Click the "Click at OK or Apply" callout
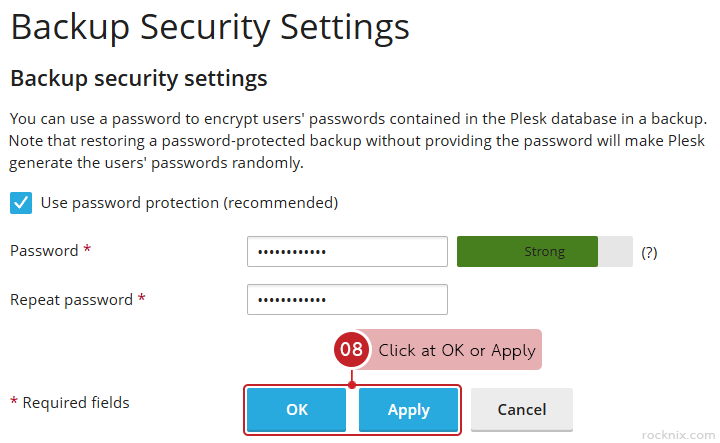The height and width of the screenshot is (443, 720). [x=456, y=350]
